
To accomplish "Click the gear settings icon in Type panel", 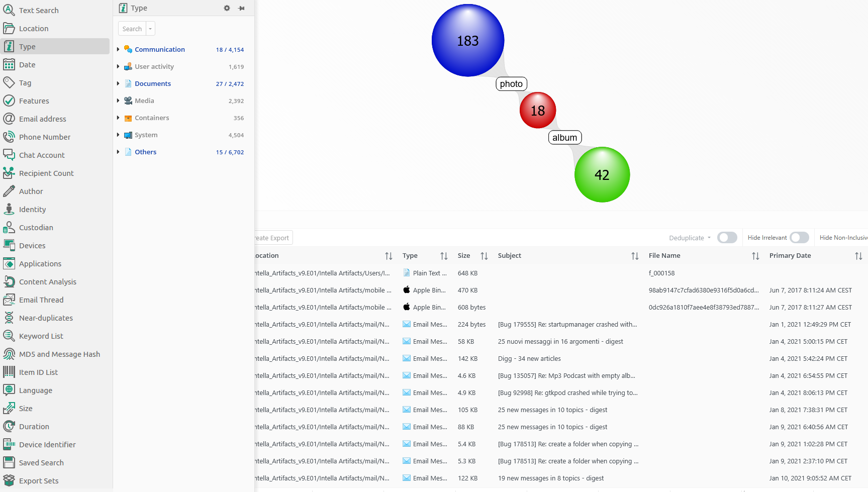I will coord(227,8).
